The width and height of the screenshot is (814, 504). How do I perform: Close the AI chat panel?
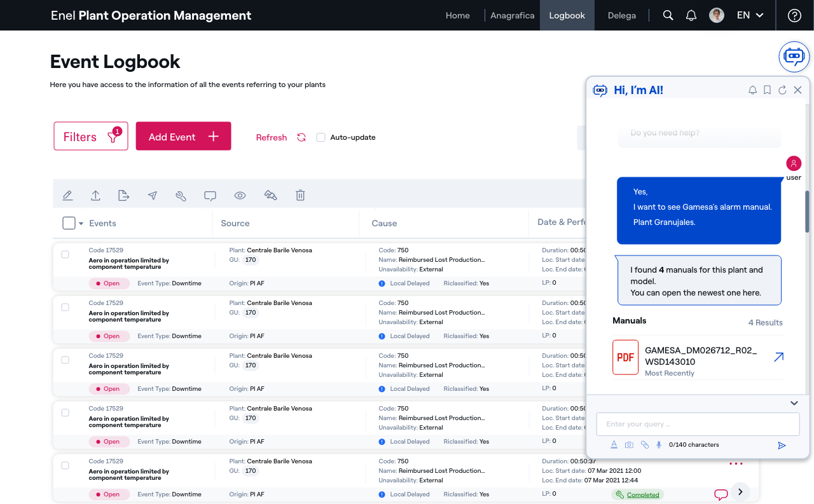[797, 90]
